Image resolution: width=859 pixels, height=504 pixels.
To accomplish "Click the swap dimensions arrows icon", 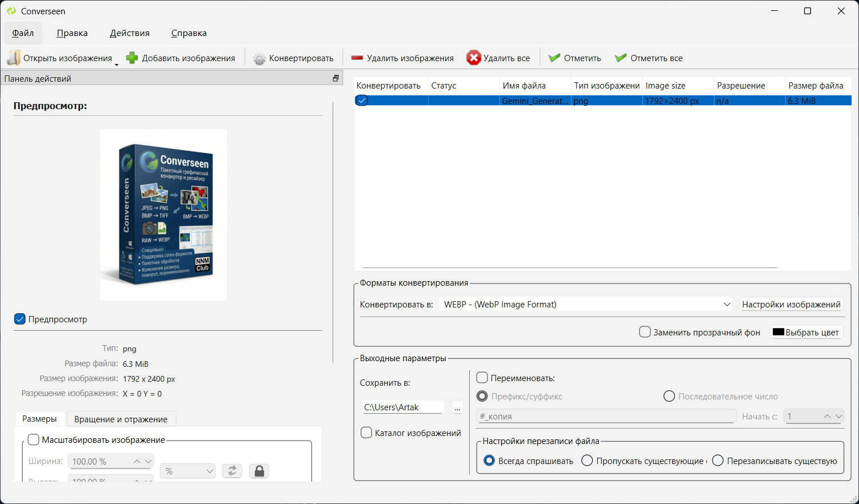I will 232,471.
